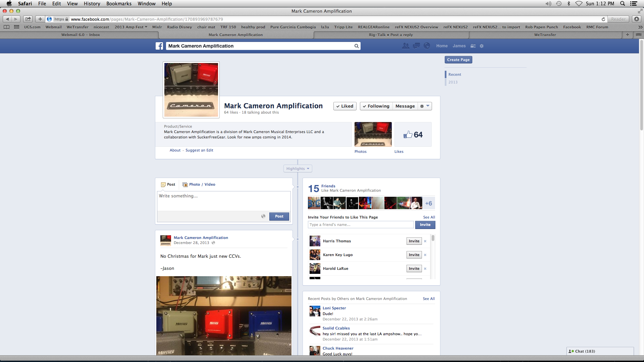The height and width of the screenshot is (362, 644).
Task: Click Spotlight search icon in menu bar
Action: (x=623, y=4)
